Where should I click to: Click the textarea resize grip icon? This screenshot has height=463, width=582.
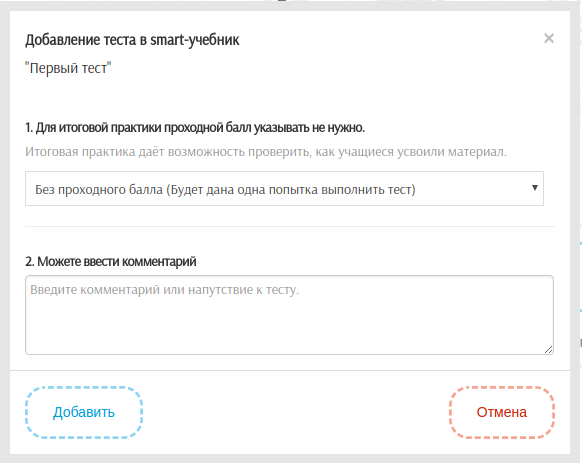click(x=549, y=349)
